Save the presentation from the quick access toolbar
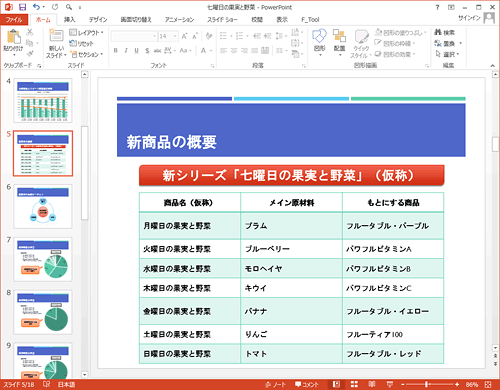Viewport: 500px width, 390px height. click(22, 7)
